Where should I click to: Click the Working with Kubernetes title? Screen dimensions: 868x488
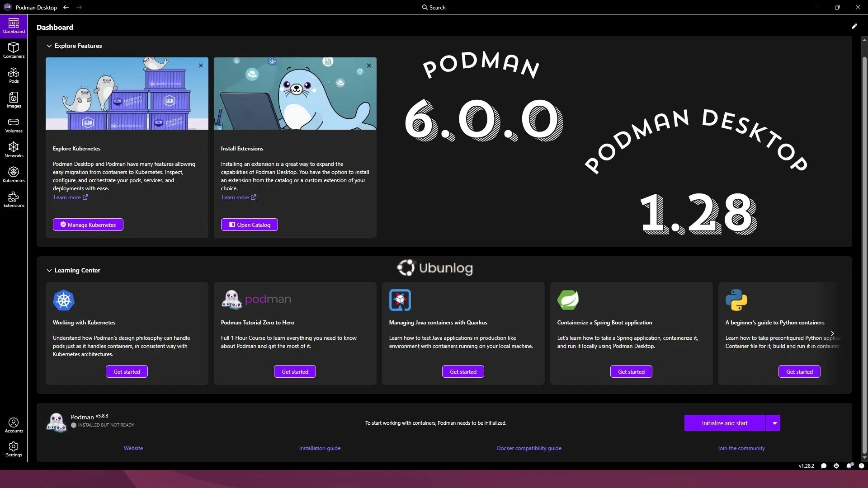(84, 323)
